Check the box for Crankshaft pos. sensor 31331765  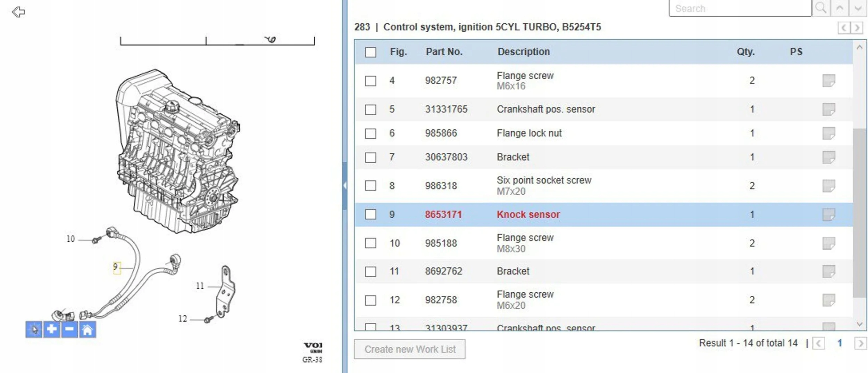pos(370,110)
